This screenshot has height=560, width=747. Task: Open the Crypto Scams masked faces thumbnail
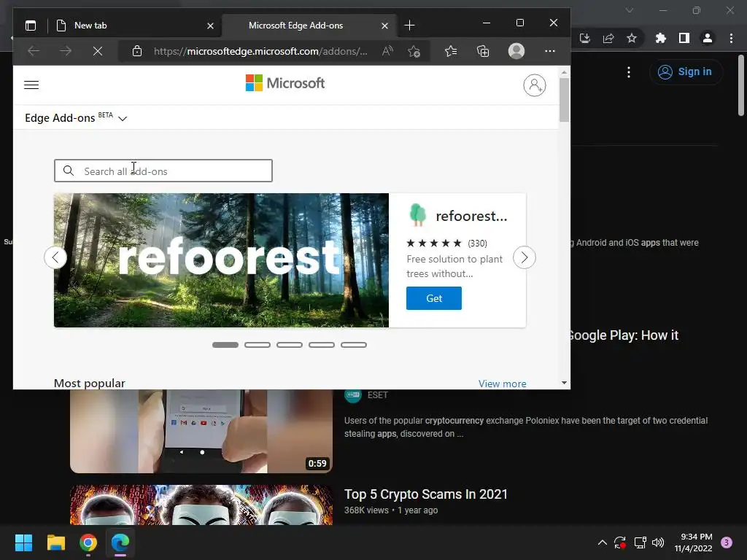tap(201, 505)
